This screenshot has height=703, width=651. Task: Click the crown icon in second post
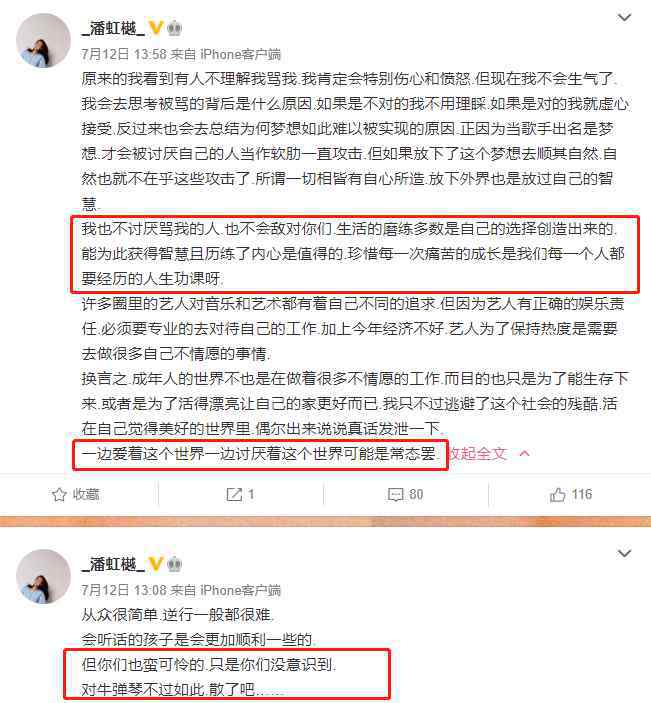174,564
